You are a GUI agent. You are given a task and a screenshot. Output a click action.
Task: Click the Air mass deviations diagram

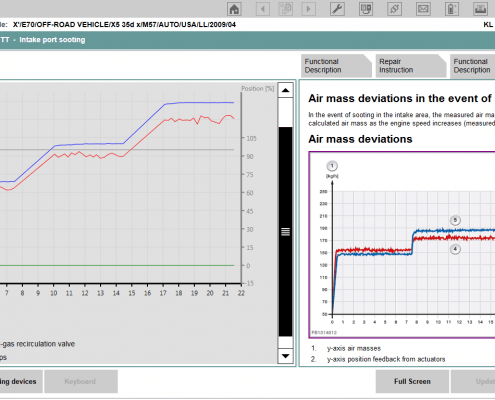point(402,245)
